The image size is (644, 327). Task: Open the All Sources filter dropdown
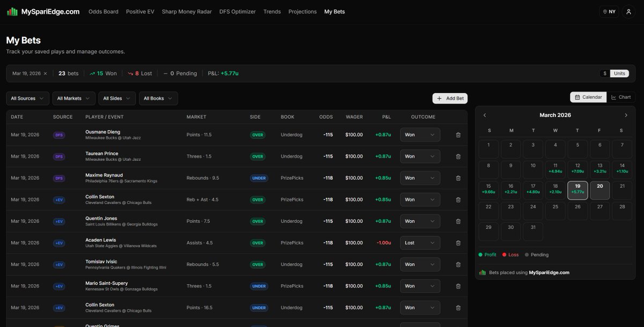28,99
